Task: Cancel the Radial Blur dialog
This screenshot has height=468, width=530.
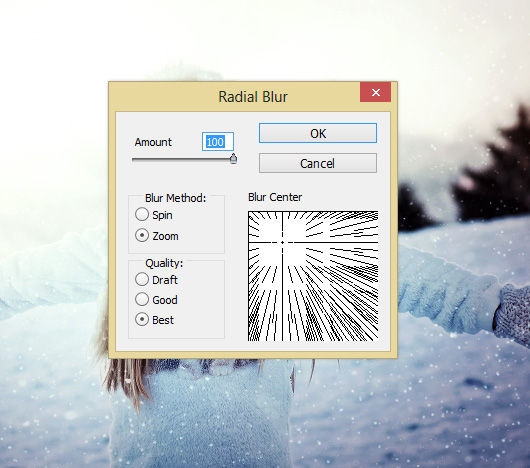Action: pos(318,163)
